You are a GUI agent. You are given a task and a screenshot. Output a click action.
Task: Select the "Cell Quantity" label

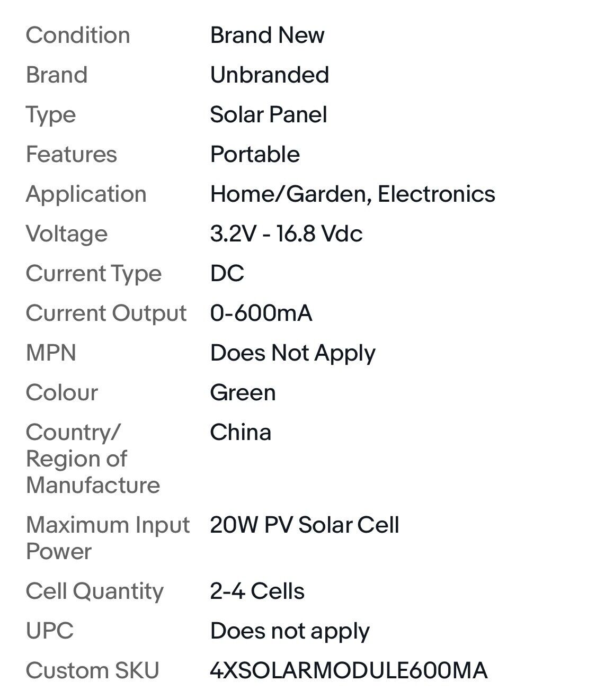pyautogui.click(x=94, y=591)
